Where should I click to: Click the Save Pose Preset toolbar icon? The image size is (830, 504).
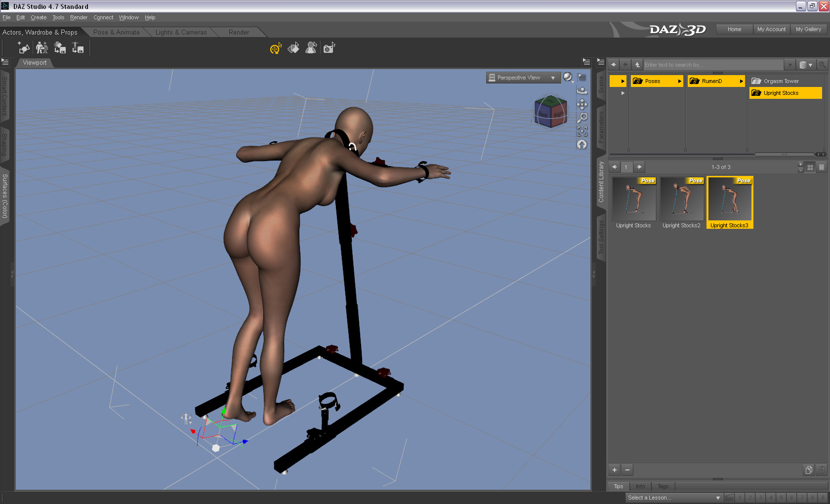tap(78, 47)
